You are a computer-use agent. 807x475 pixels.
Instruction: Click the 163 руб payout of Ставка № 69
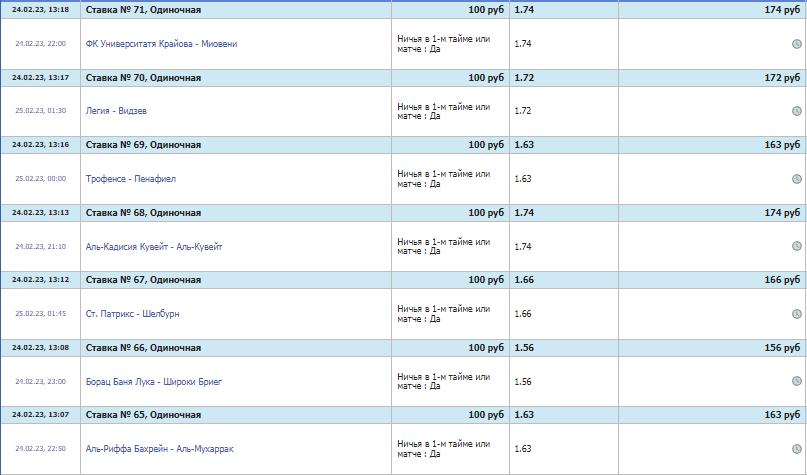782,145
